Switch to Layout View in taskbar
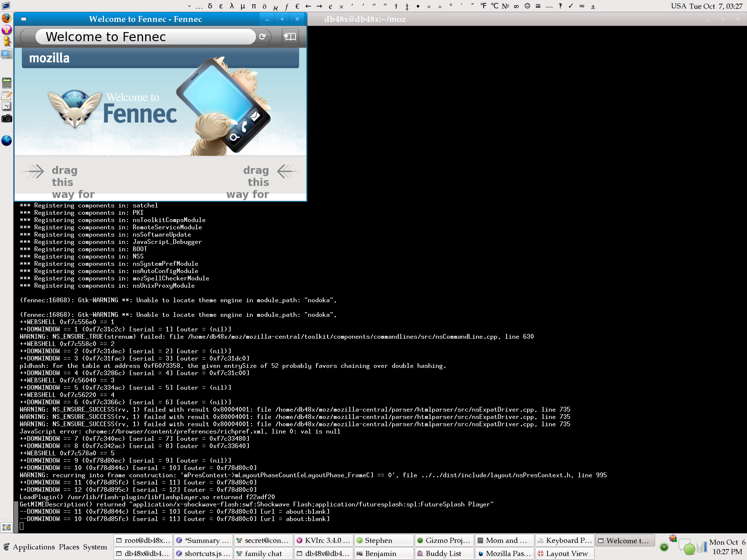This screenshot has width=747, height=560. point(565,553)
